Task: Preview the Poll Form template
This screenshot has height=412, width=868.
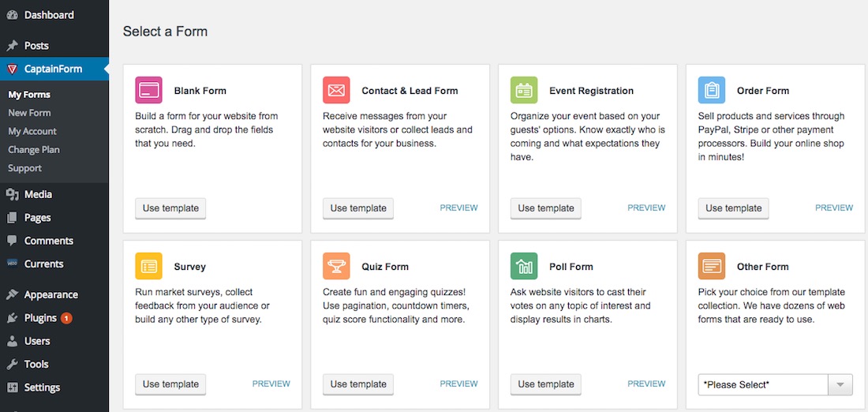Action: pos(646,384)
